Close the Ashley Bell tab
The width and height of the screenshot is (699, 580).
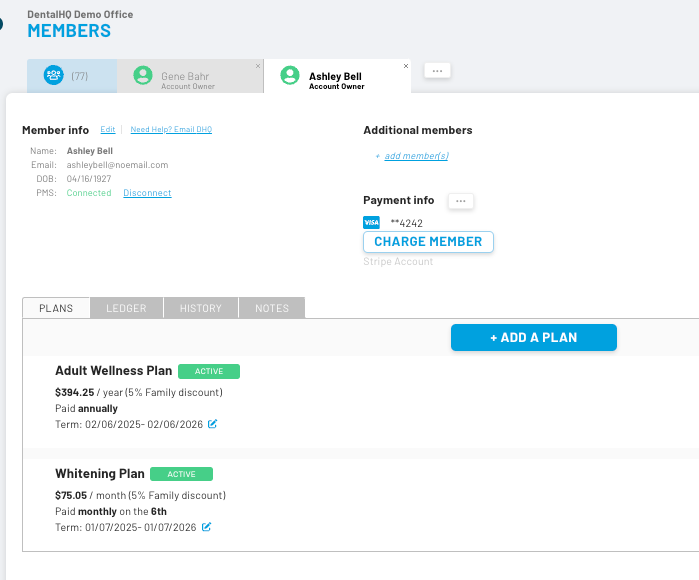click(x=406, y=66)
